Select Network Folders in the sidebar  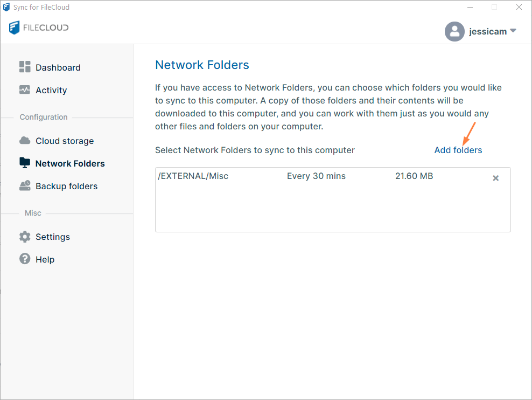coord(69,163)
